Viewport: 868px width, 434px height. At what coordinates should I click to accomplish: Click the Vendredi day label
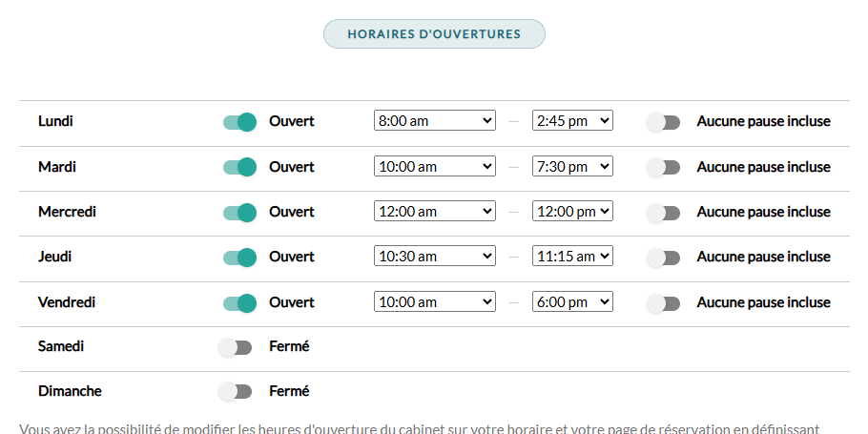[x=67, y=302]
